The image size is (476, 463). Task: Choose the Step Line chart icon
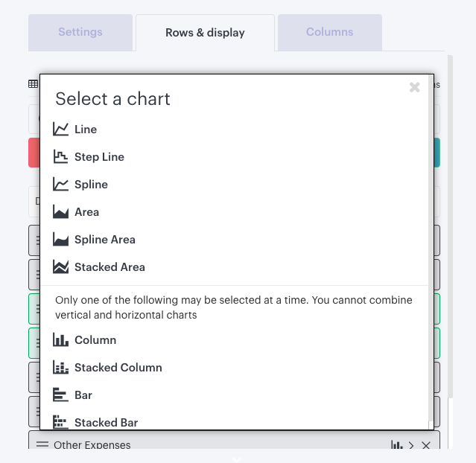tap(60, 157)
